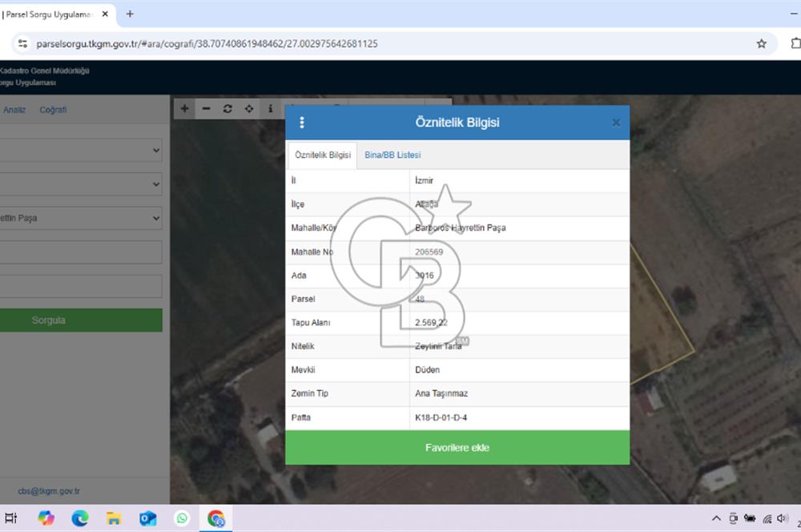Open WhatsApp from the taskbar
The image size is (801, 532).
tap(182, 518)
